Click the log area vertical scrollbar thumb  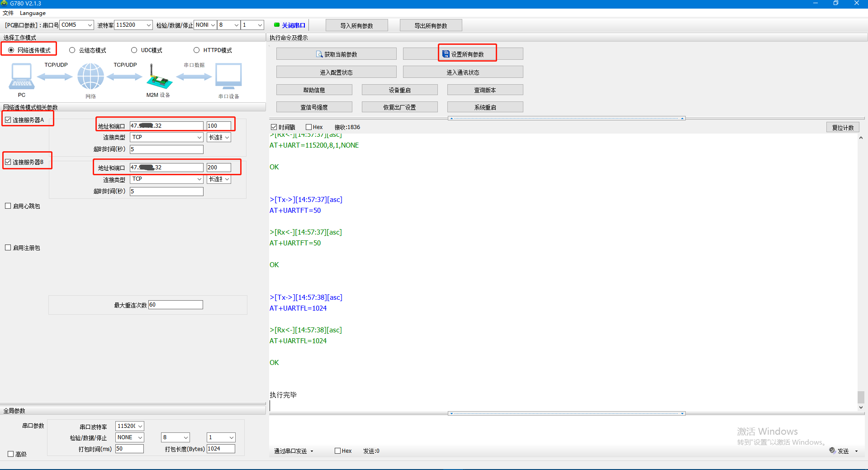pos(861,397)
